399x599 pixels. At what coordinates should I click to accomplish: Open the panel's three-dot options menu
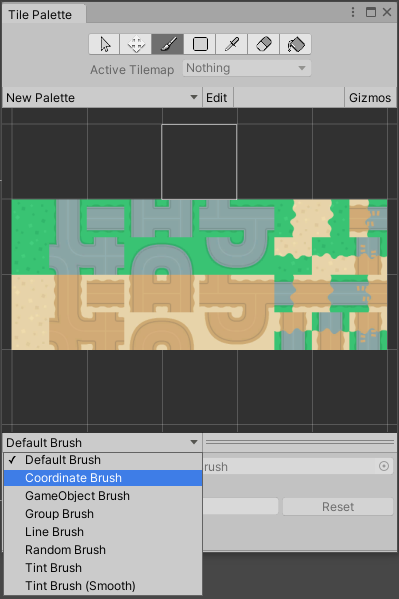point(353,12)
